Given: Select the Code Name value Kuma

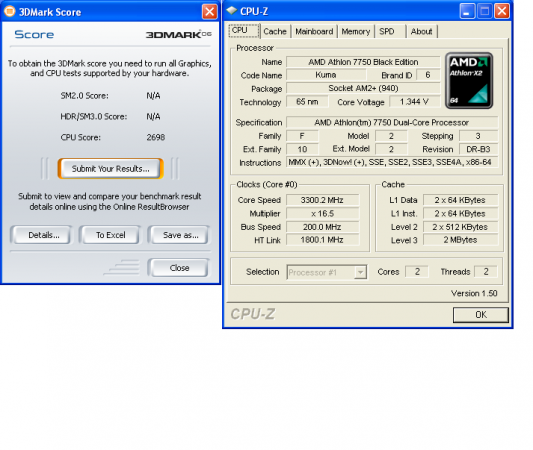Looking at the screenshot, I should click(x=326, y=75).
